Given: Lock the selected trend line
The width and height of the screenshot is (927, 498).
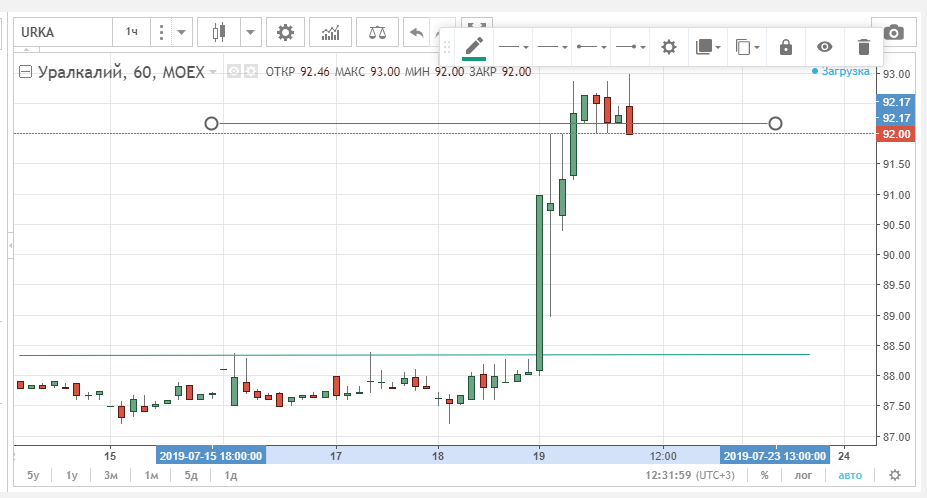Looking at the screenshot, I should point(786,47).
